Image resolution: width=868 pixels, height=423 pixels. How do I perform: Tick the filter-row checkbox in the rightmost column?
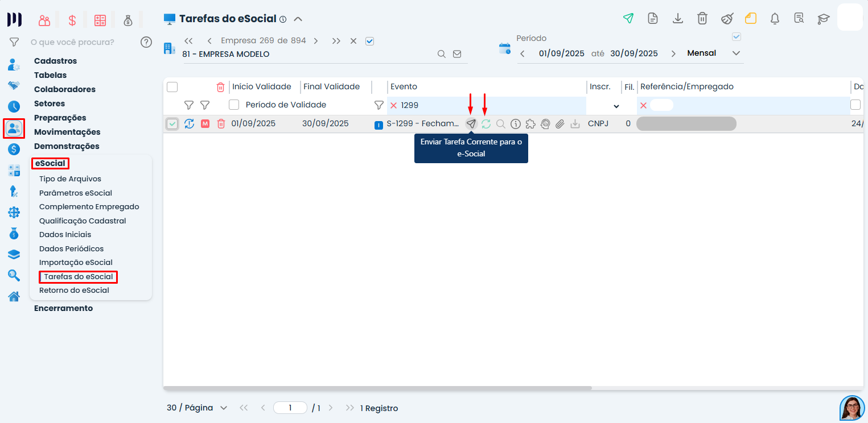(x=855, y=105)
